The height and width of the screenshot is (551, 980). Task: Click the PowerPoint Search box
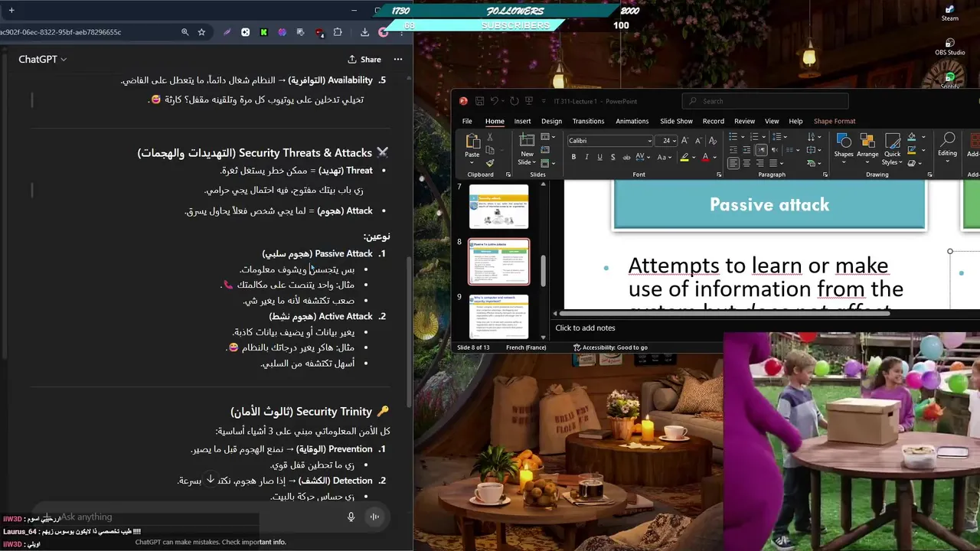(766, 101)
